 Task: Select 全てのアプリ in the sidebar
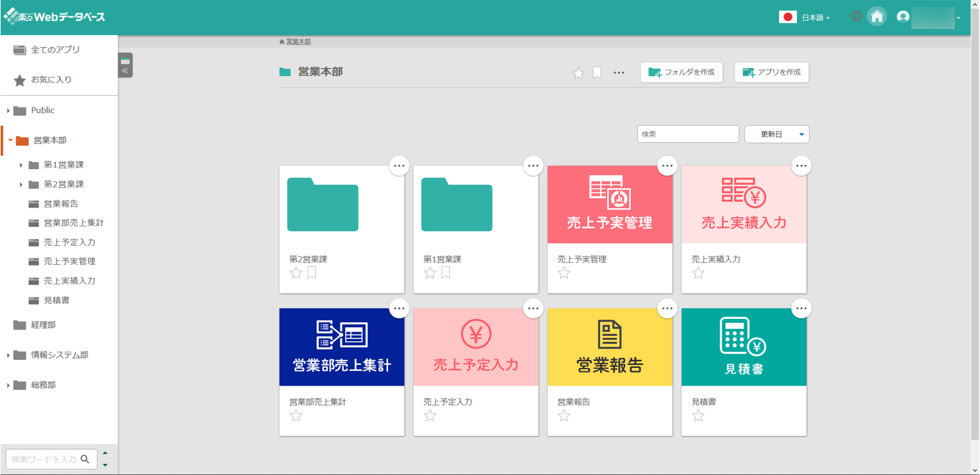(x=55, y=49)
